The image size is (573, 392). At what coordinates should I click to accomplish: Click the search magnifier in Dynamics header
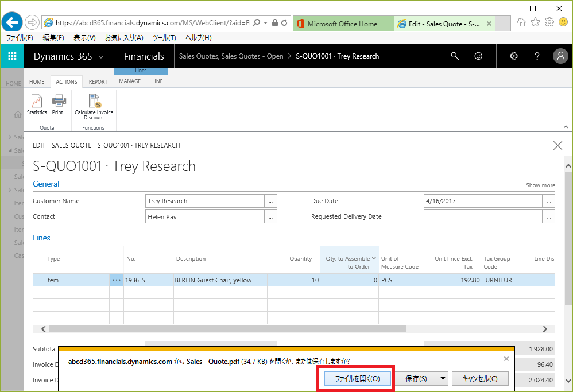455,56
